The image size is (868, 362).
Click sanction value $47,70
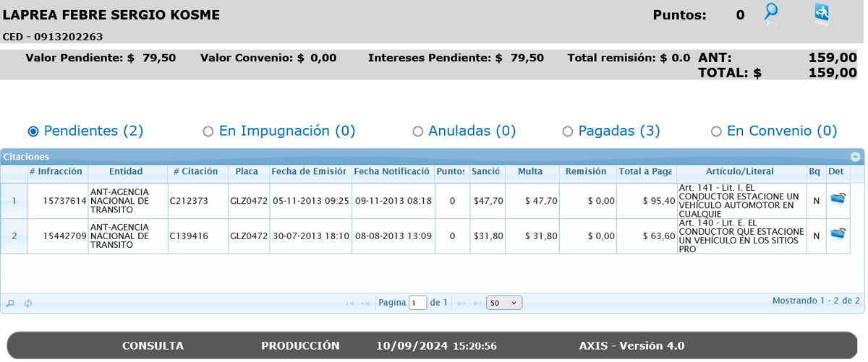[488, 201]
